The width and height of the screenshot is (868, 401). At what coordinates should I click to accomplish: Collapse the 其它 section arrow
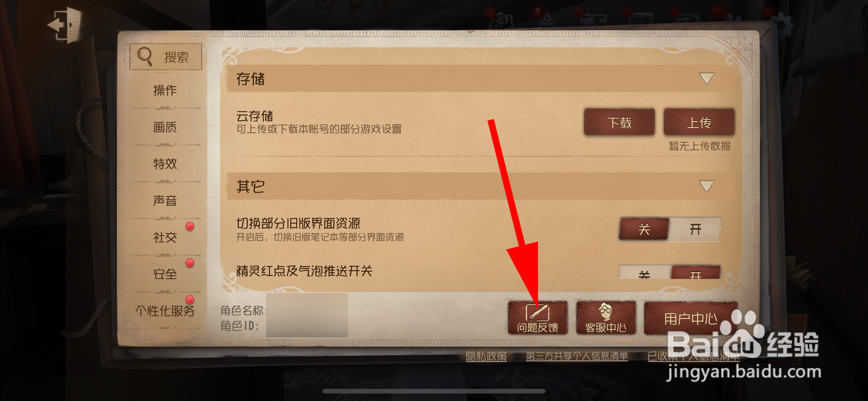click(x=706, y=186)
